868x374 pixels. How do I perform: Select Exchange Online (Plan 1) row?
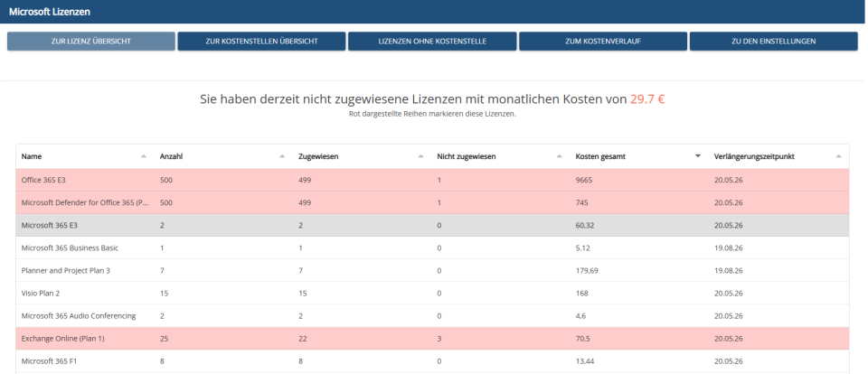coord(61,338)
